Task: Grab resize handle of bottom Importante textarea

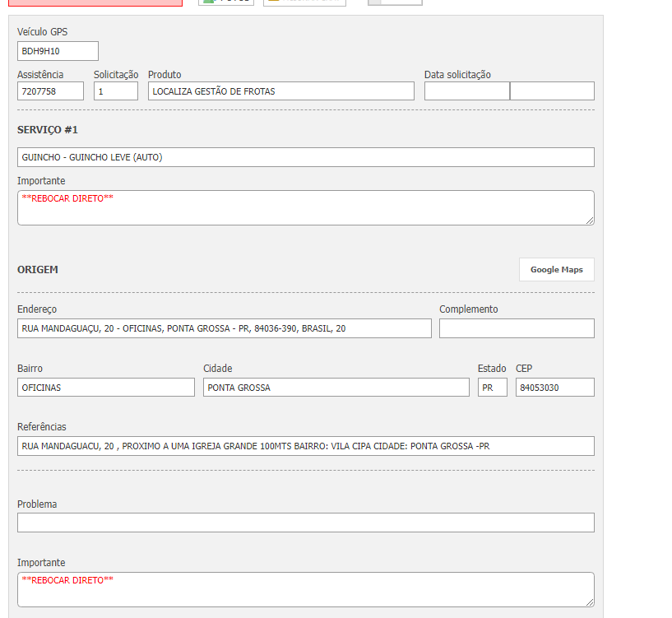Action: click(x=590, y=602)
